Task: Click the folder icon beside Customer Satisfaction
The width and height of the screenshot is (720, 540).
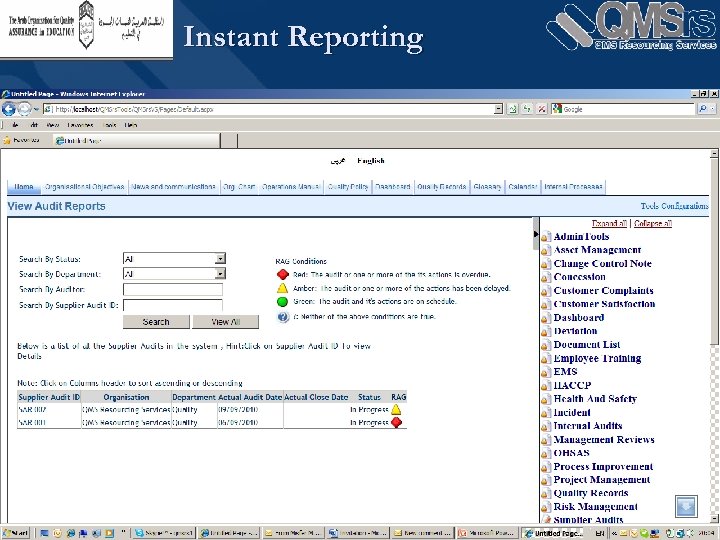Action: click(545, 305)
